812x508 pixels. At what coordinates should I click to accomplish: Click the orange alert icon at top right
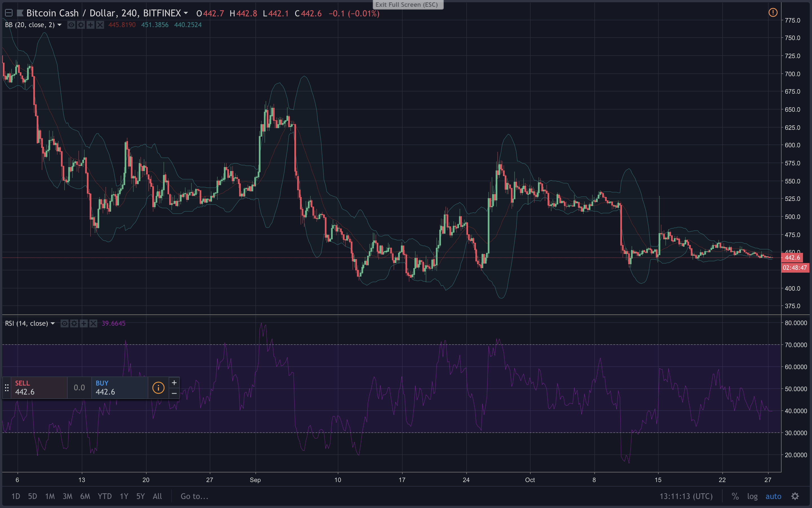[773, 13]
